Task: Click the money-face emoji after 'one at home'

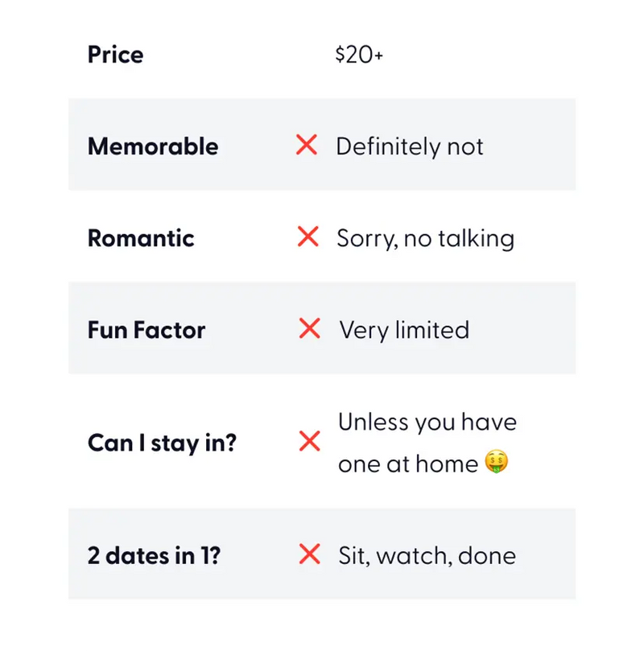Action: coord(497,461)
